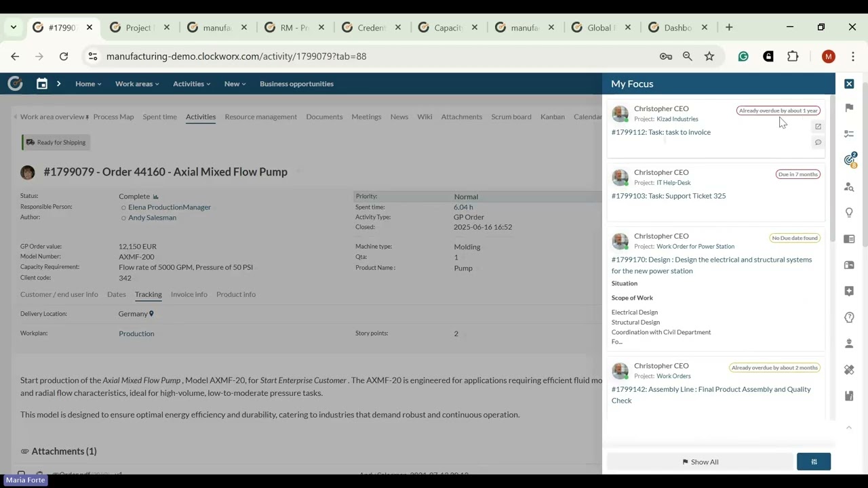868x488 pixels.
Task: Open Work Order for Power Station project
Action: pyautogui.click(x=695, y=247)
